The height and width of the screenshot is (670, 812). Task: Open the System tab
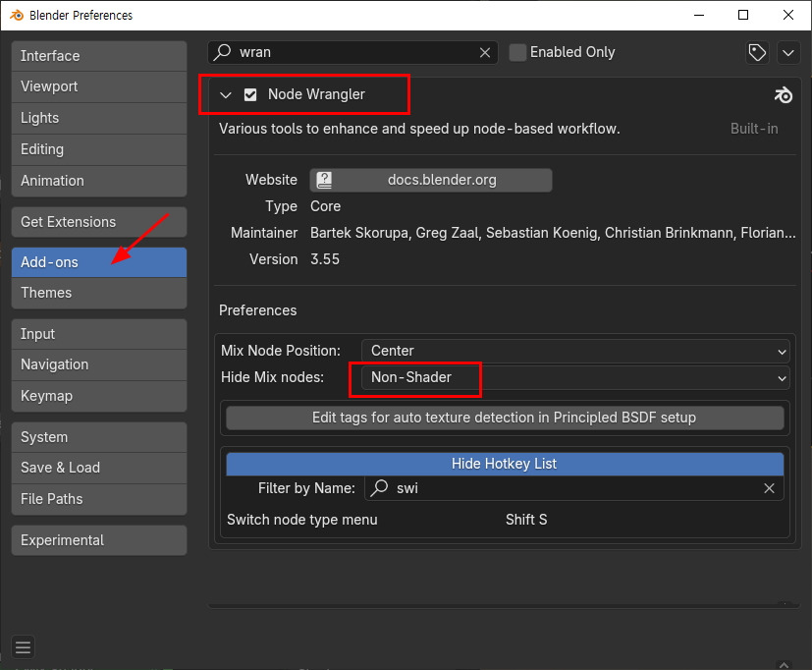[99, 437]
